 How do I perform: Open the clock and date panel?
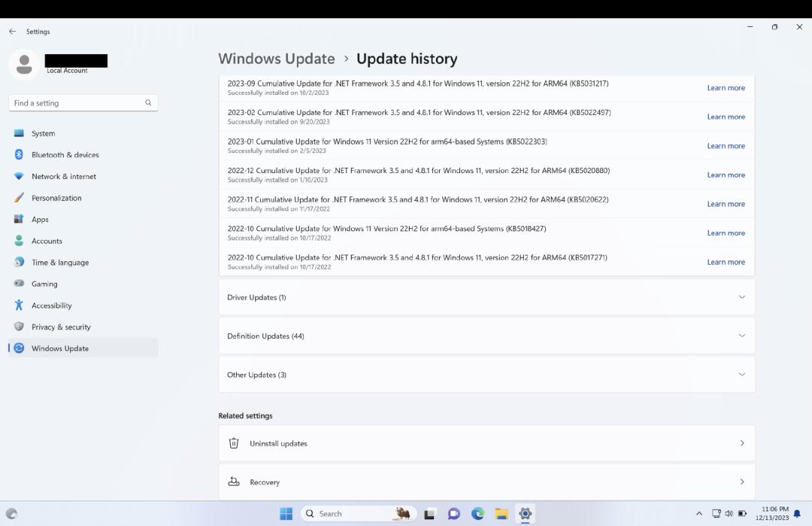771,513
